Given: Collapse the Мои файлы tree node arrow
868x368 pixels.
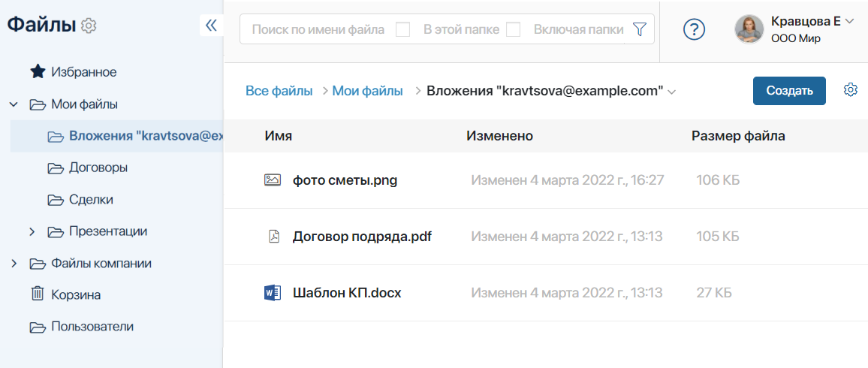Looking at the screenshot, I should pyautogui.click(x=14, y=104).
